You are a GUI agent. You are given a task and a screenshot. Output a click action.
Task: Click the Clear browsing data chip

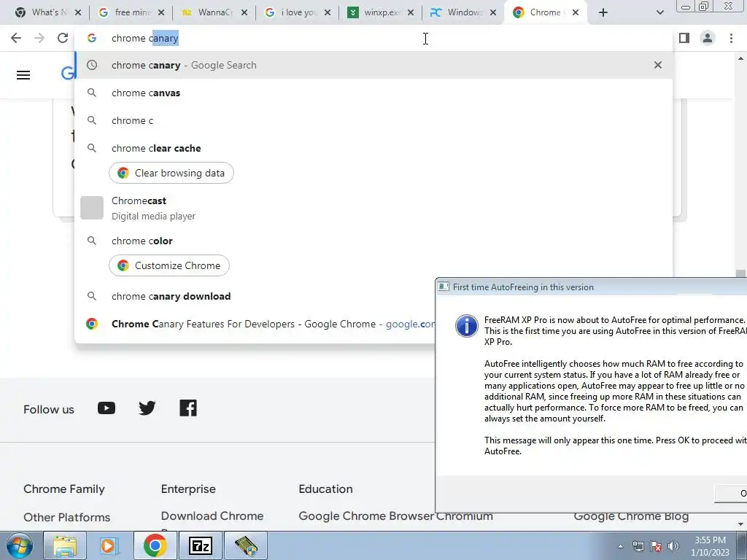click(x=171, y=173)
